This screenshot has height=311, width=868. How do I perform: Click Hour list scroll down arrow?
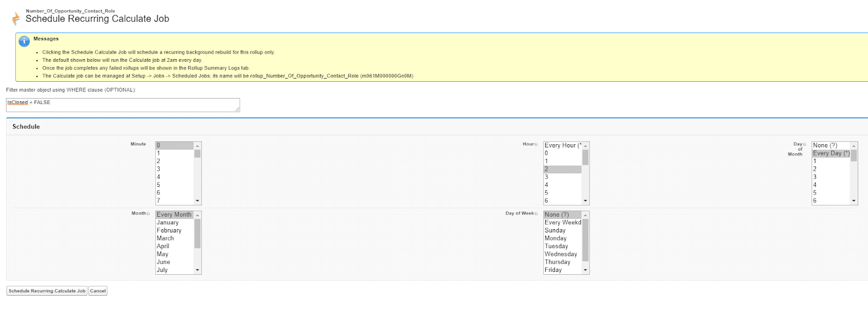[x=585, y=201]
